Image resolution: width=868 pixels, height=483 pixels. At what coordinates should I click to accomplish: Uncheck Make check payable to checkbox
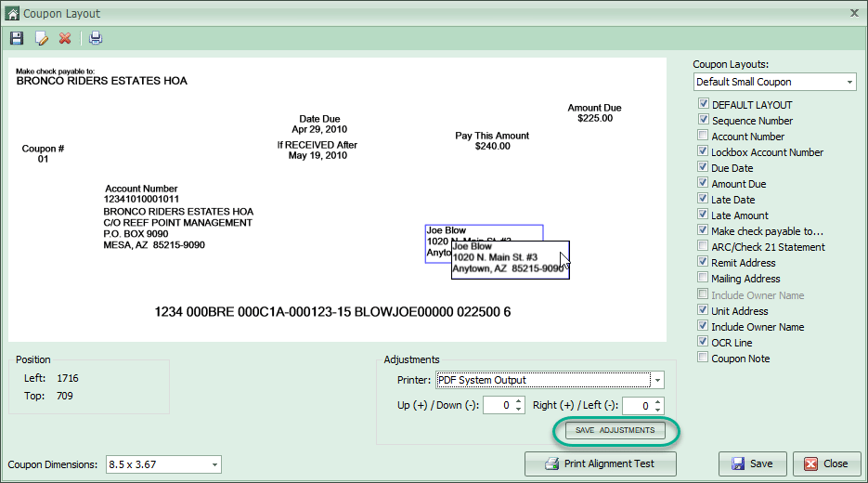[703, 229]
